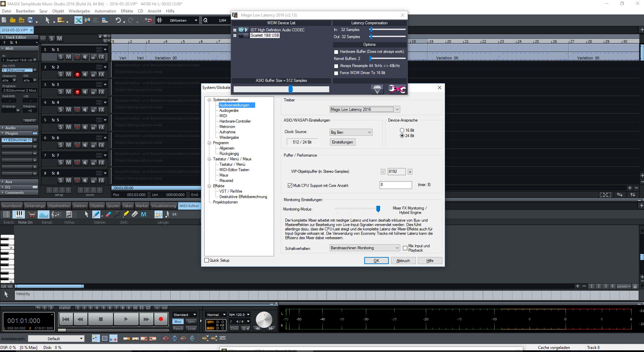Screen dimensions: 644x352
Task: Click the parachute icon in Magix Low Latency
Action: point(377,89)
